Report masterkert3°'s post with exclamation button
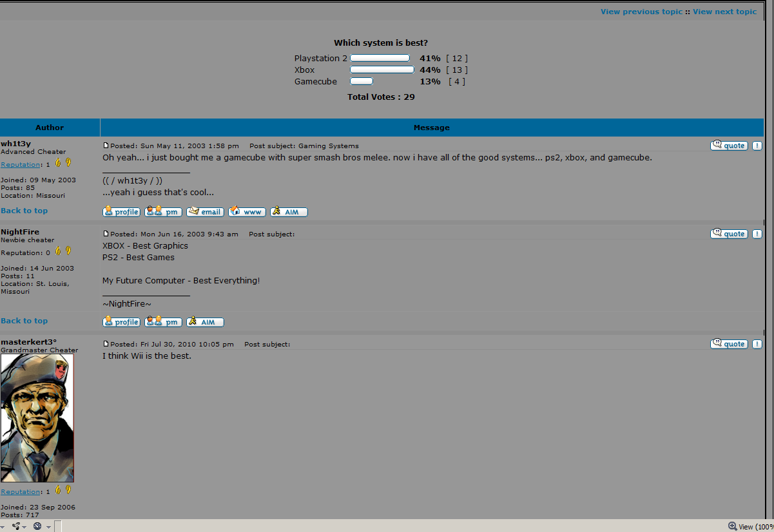The image size is (774, 532). tap(757, 344)
